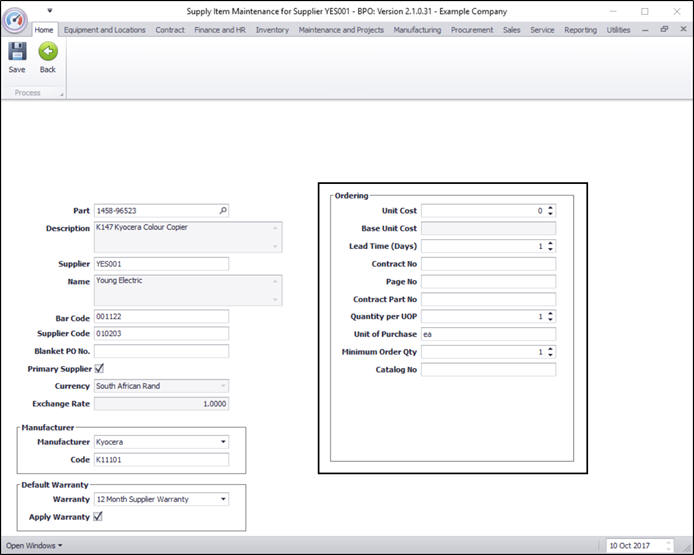
Task: Open the date picker showing 10 Oct 2017
Action: click(x=640, y=546)
